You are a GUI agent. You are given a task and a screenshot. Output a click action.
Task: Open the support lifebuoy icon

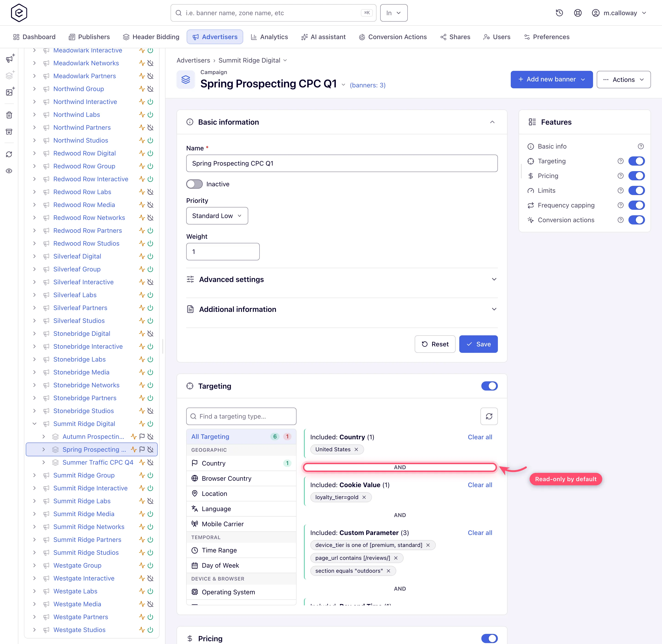(578, 13)
